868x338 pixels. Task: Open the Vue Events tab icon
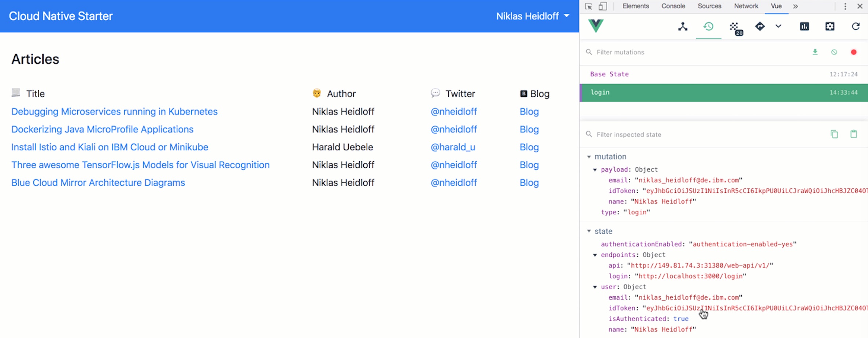[x=735, y=28]
